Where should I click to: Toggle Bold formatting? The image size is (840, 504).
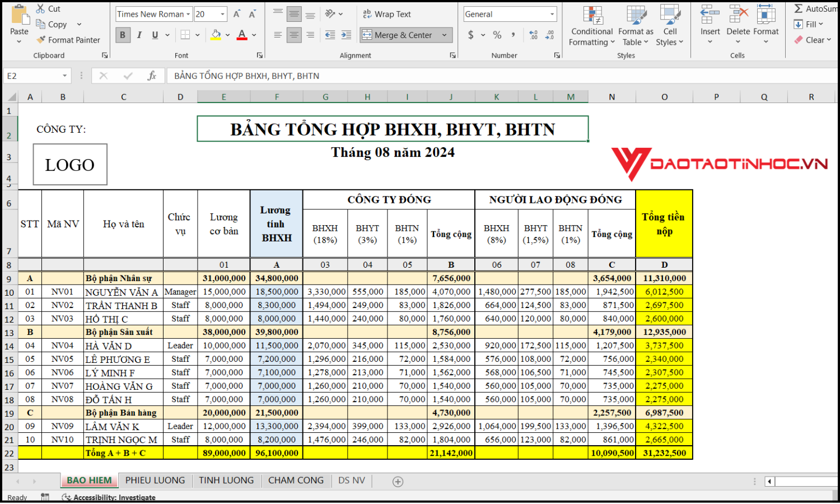pyautogui.click(x=123, y=35)
